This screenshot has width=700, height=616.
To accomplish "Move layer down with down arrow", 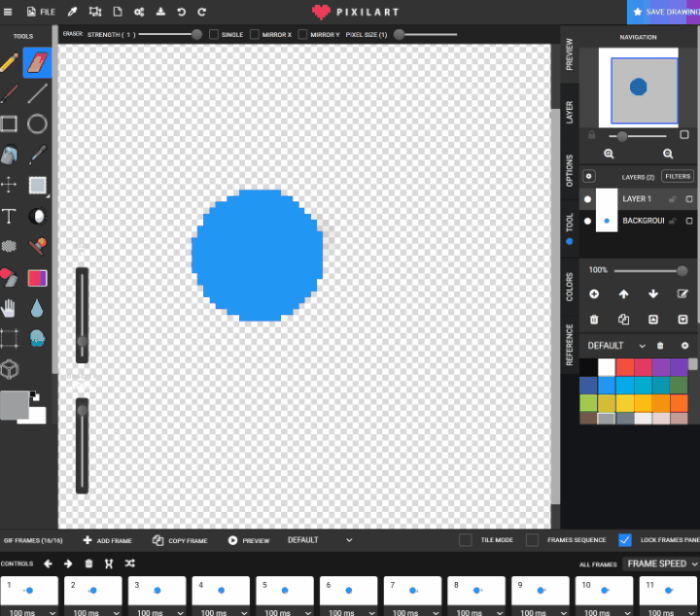I will tap(653, 294).
